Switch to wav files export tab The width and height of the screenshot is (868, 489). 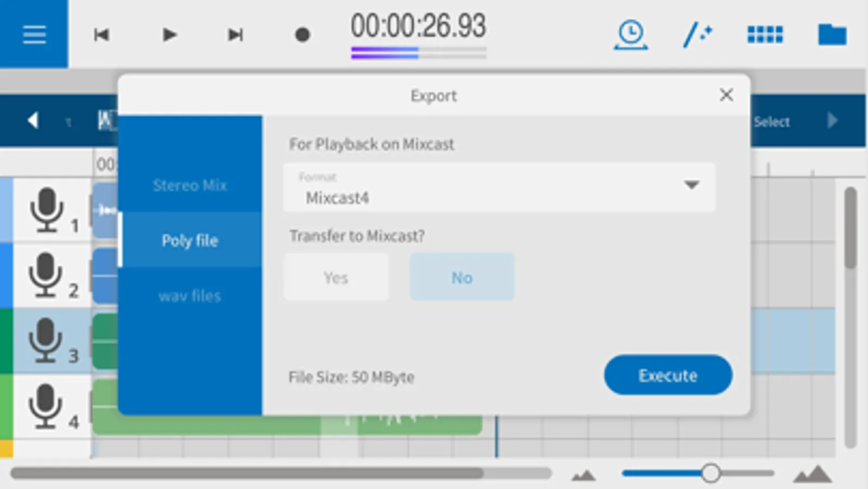coord(190,296)
